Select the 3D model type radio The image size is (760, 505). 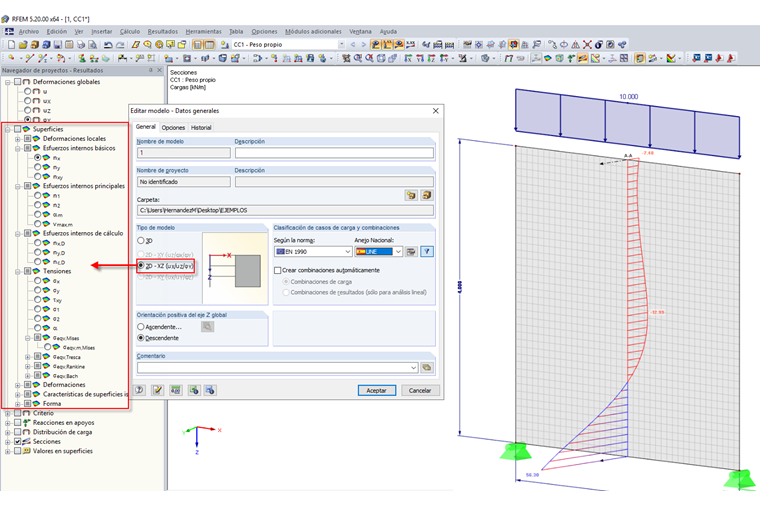click(x=141, y=241)
